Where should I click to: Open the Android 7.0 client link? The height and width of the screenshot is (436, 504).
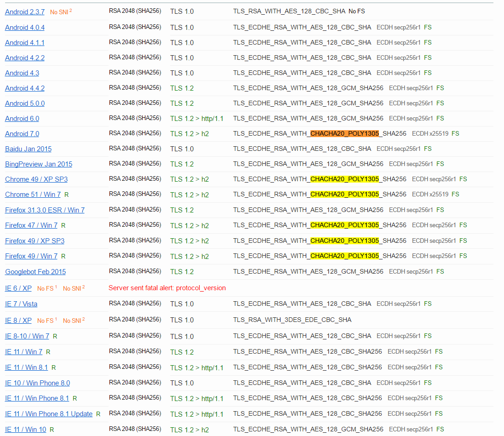(x=22, y=134)
